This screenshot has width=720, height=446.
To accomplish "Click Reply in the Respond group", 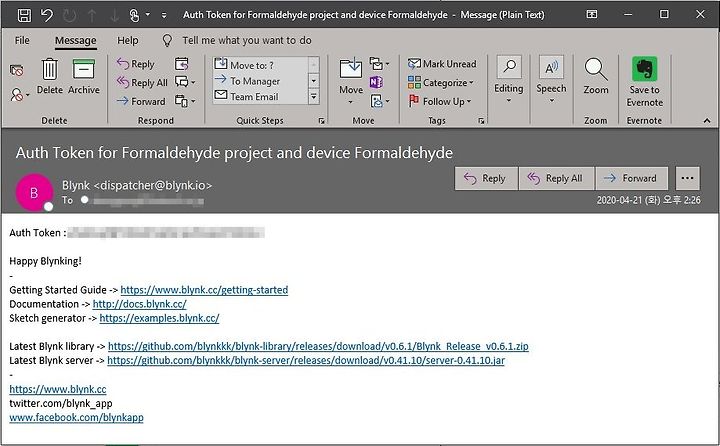I will click(136, 64).
